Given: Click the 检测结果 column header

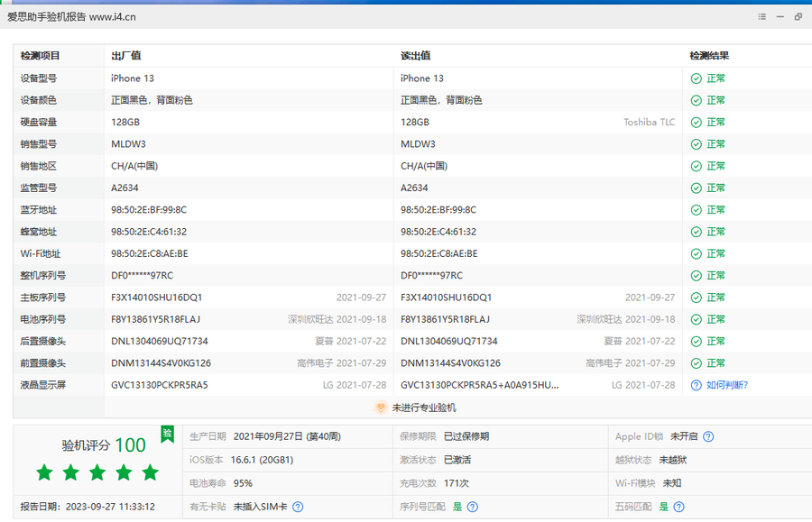Looking at the screenshot, I should click(709, 56).
